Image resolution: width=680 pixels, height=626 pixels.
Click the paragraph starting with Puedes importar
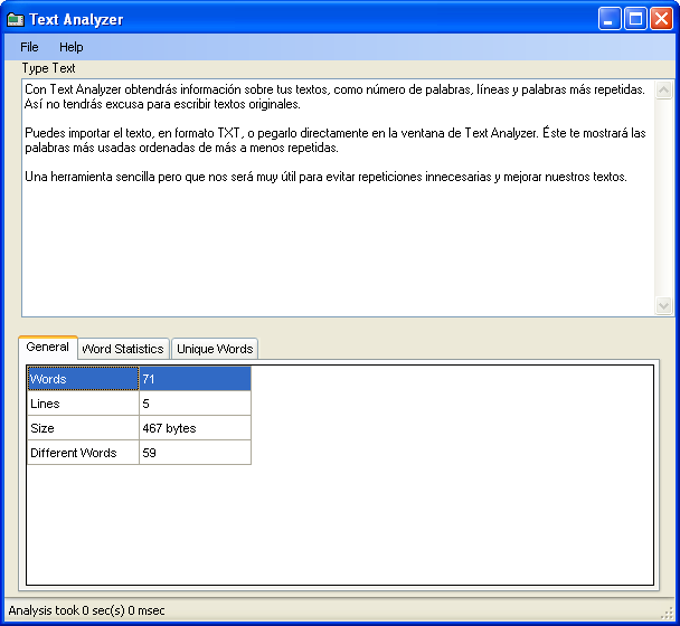(335, 140)
